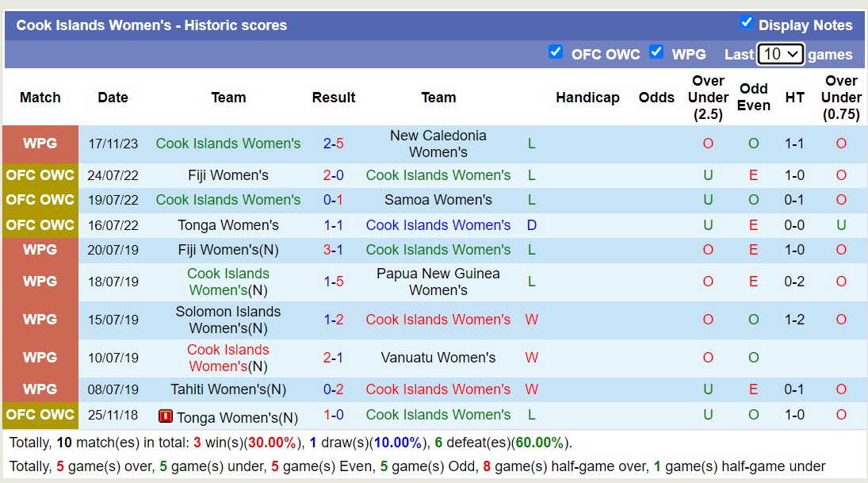Screen dimensions: 868x483
Task: Click the Over Under (2.5) column header
Action: (708, 98)
